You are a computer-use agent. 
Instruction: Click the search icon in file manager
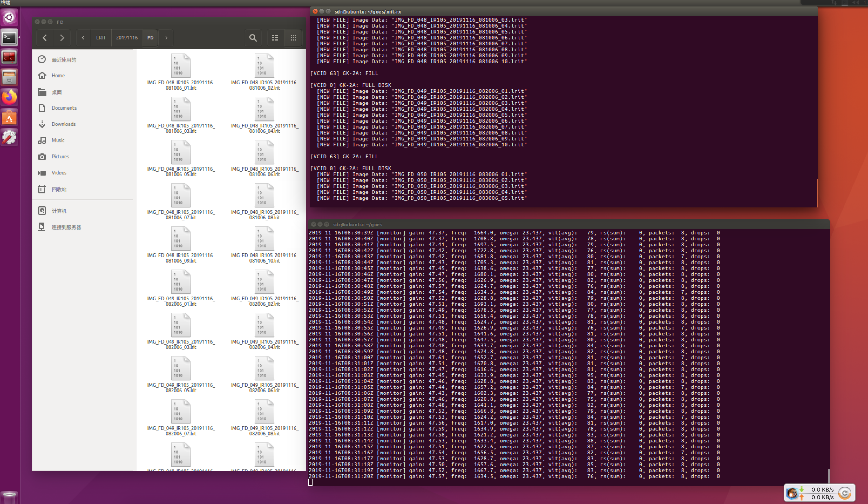click(x=253, y=38)
